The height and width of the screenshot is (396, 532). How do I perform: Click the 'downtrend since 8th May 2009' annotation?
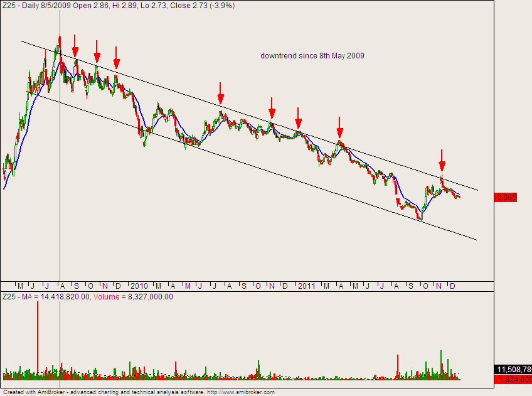312,56
